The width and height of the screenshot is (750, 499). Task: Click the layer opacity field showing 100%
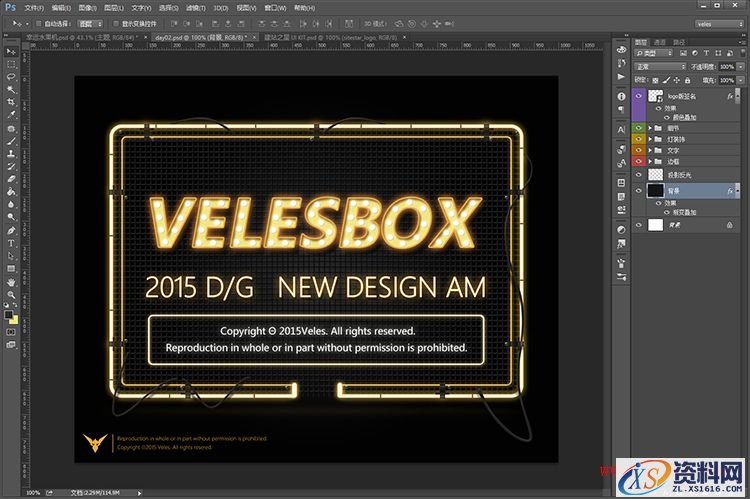(x=726, y=67)
